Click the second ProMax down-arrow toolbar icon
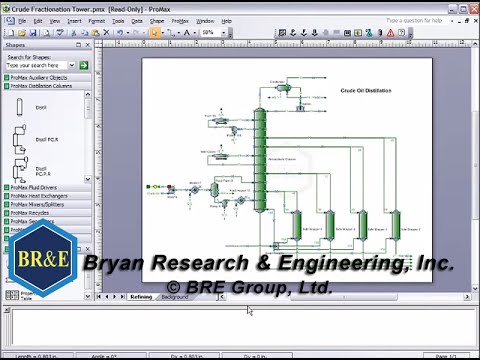This screenshot has width=480, height=360. tap(304, 33)
